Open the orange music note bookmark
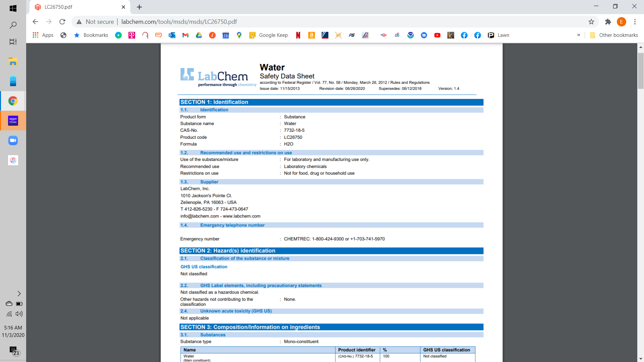The height and width of the screenshot is (362, 644). 212,35
